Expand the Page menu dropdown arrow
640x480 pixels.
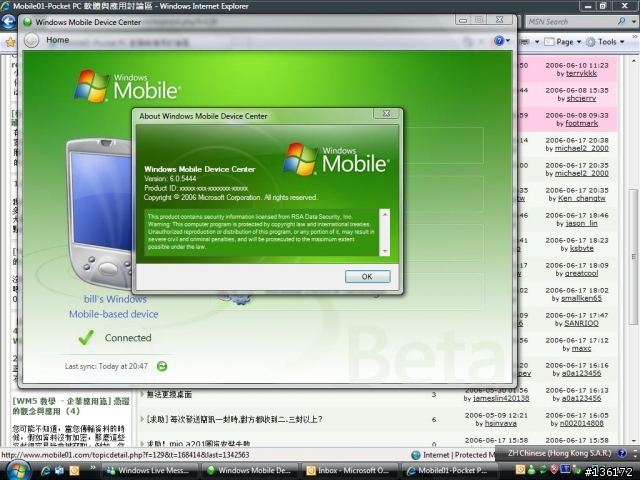(579, 42)
